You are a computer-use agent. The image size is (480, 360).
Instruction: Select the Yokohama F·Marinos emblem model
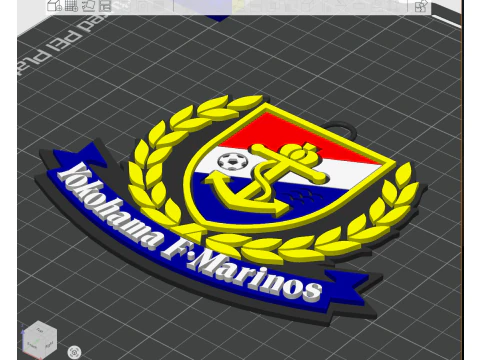[230, 210]
